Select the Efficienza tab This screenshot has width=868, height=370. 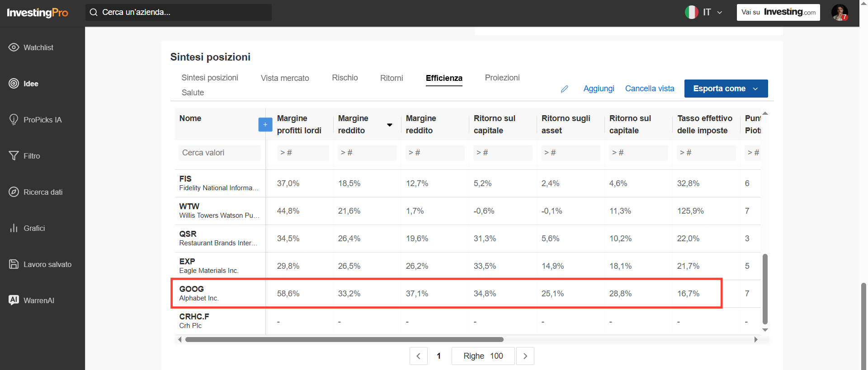point(444,78)
